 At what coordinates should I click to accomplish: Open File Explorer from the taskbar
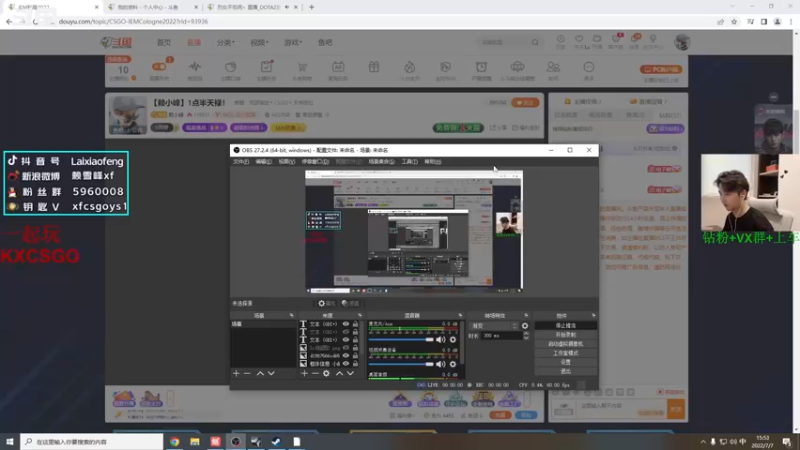tap(195, 441)
